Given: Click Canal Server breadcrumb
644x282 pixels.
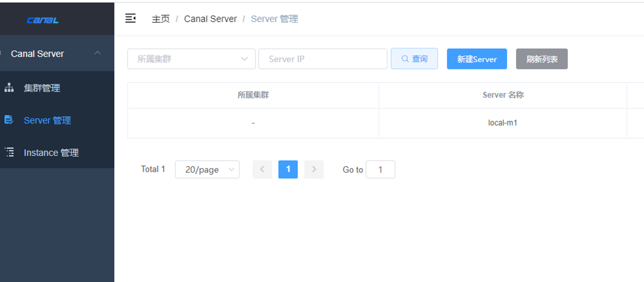Looking at the screenshot, I should [x=210, y=19].
